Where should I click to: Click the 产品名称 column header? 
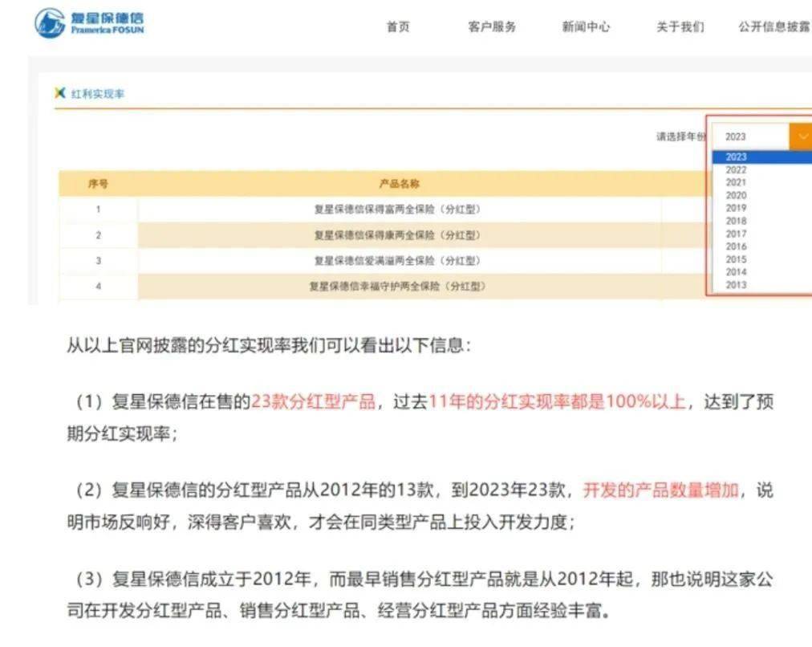(399, 184)
